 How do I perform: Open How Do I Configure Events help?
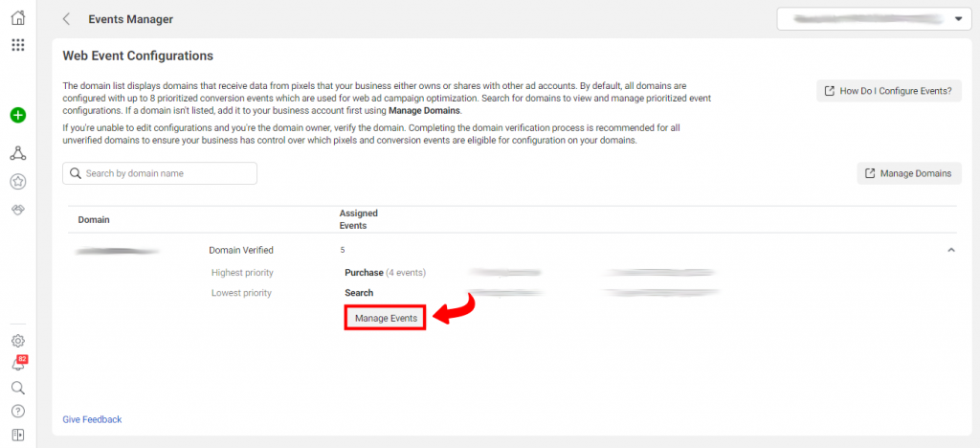[888, 91]
